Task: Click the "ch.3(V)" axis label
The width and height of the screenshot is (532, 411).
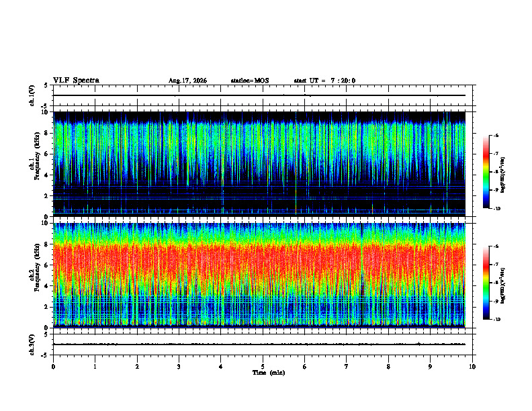Action: pyautogui.click(x=32, y=345)
